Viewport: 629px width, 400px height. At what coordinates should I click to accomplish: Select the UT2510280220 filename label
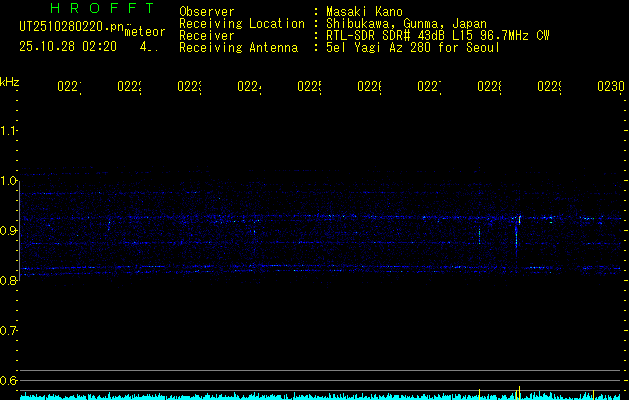[68, 27]
